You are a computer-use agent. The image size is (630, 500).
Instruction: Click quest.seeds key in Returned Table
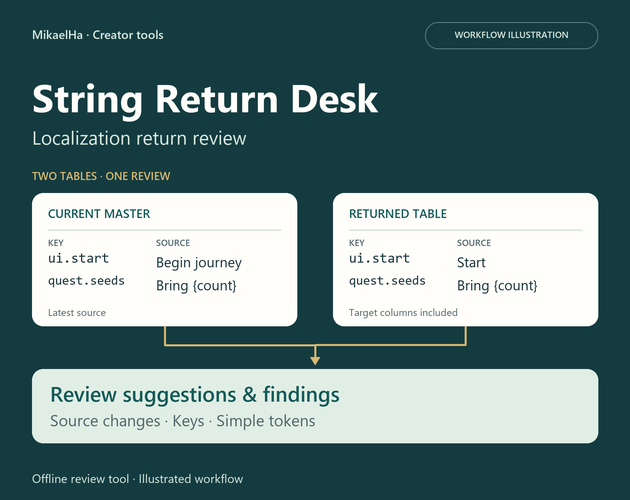tap(387, 281)
